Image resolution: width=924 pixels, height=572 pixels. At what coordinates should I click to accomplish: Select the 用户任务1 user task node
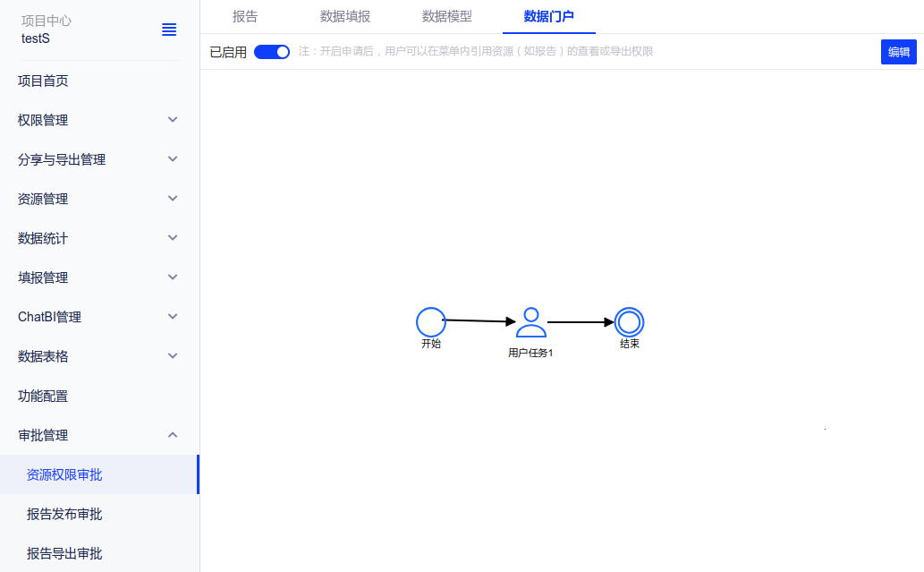pyautogui.click(x=530, y=322)
